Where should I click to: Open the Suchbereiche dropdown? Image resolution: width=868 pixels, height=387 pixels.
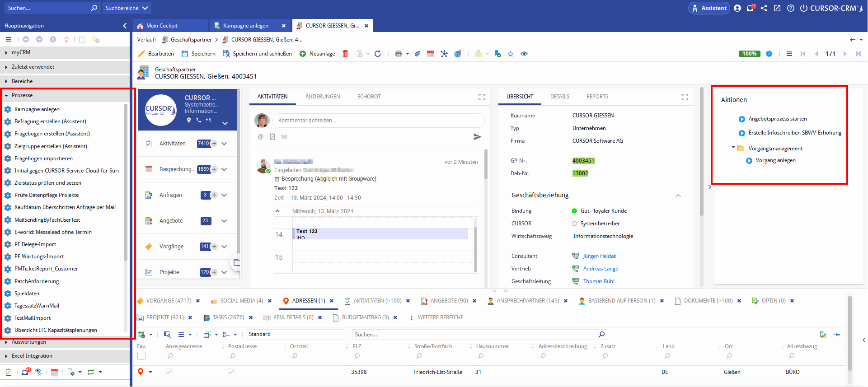(x=127, y=8)
